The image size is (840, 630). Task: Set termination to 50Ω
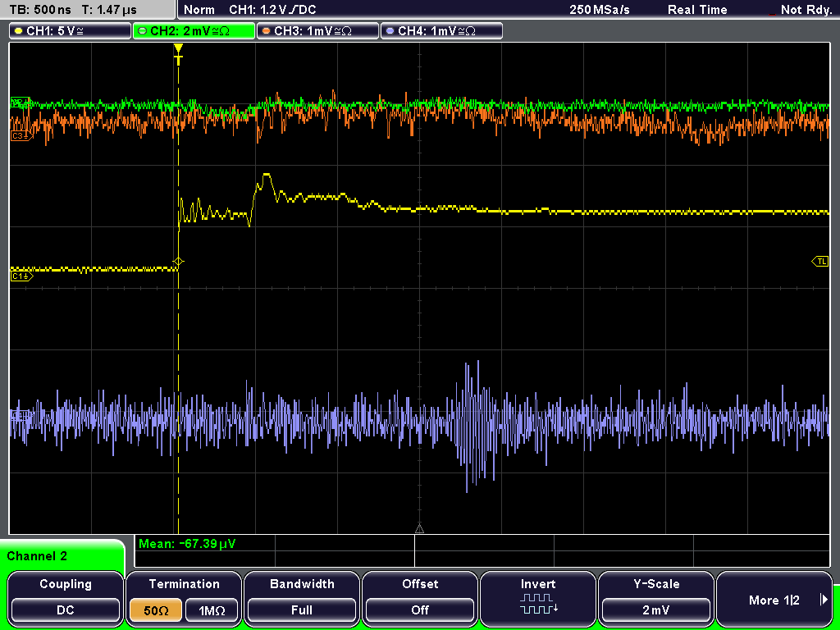156,609
